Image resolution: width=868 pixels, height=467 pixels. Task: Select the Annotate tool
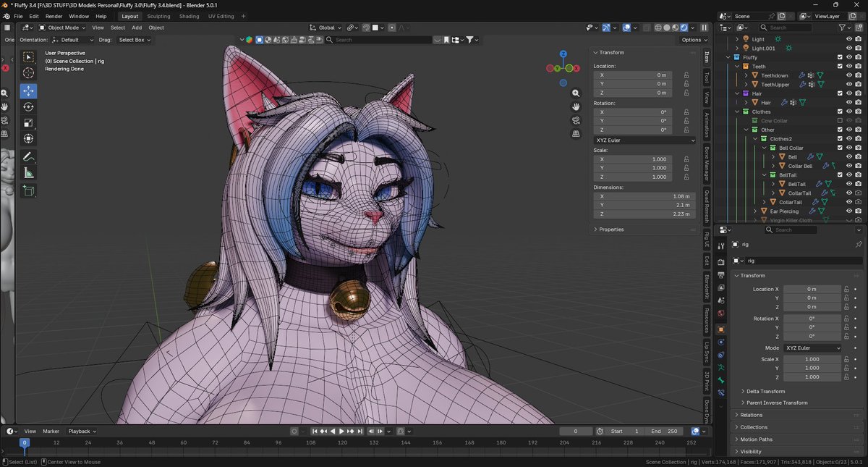(29, 156)
